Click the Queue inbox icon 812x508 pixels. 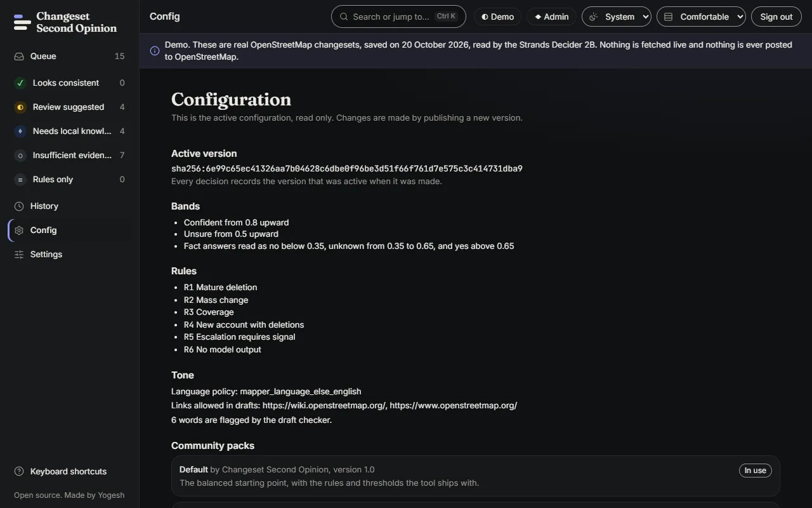coord(19,56)
